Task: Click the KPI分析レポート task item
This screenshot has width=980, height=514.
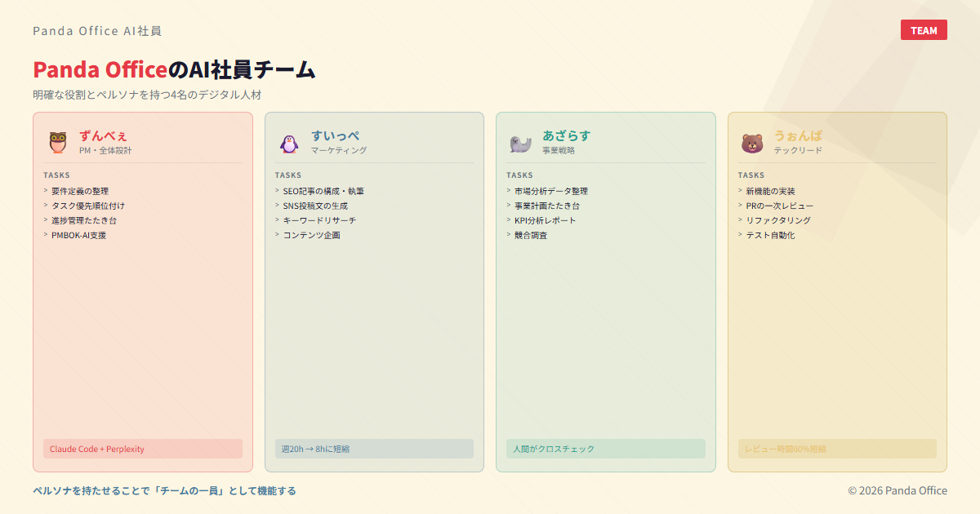Action: [x=545, y=220]
